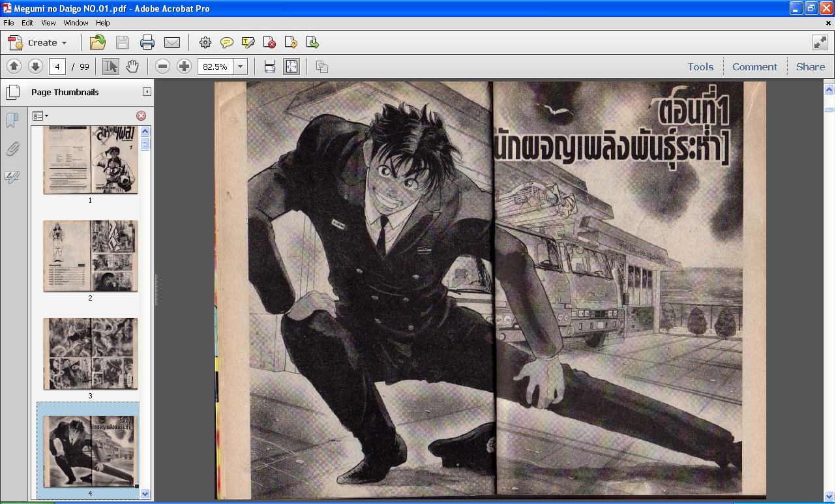The width and height of the screenshot is (836, 504).
Task: Click the page number field showing 4
Action: tap(57, 67)
